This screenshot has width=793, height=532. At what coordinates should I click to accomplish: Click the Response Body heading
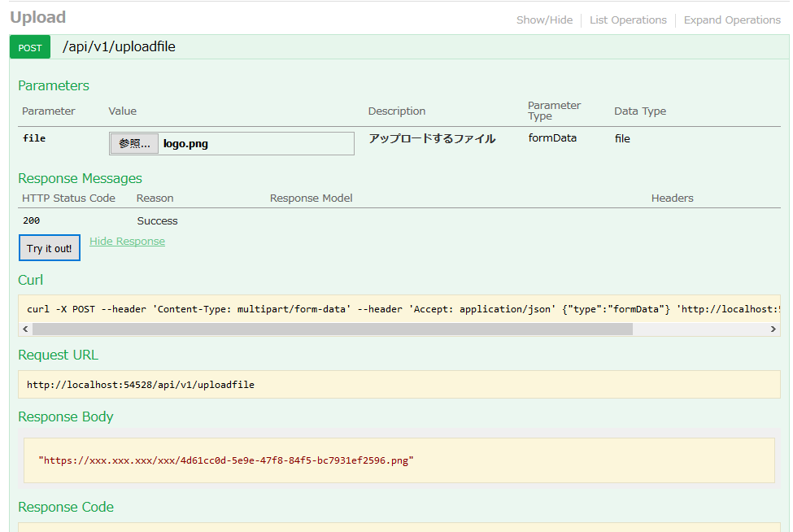66,416
